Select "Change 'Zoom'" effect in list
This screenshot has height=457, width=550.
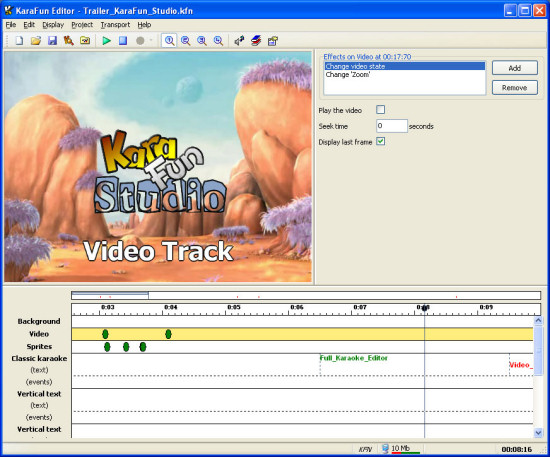click(x=405, y=74)
